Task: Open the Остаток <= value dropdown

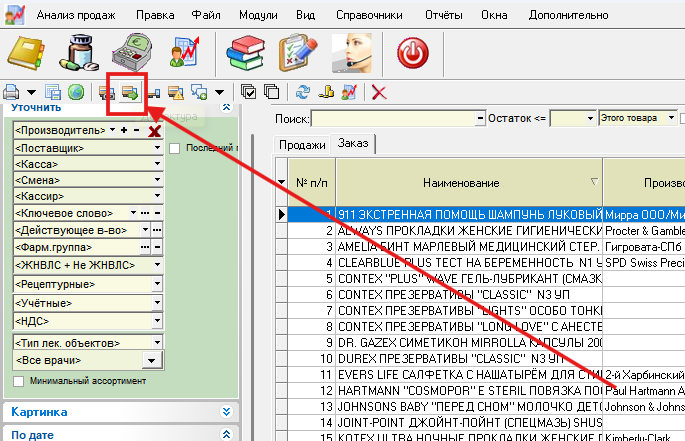Action: (x=590, y=118)
